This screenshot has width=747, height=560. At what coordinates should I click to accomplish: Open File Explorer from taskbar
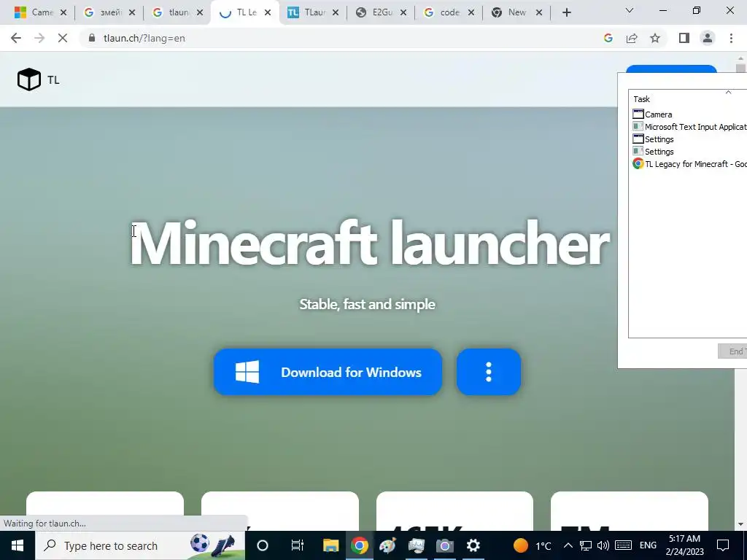(x=330, y=545)
